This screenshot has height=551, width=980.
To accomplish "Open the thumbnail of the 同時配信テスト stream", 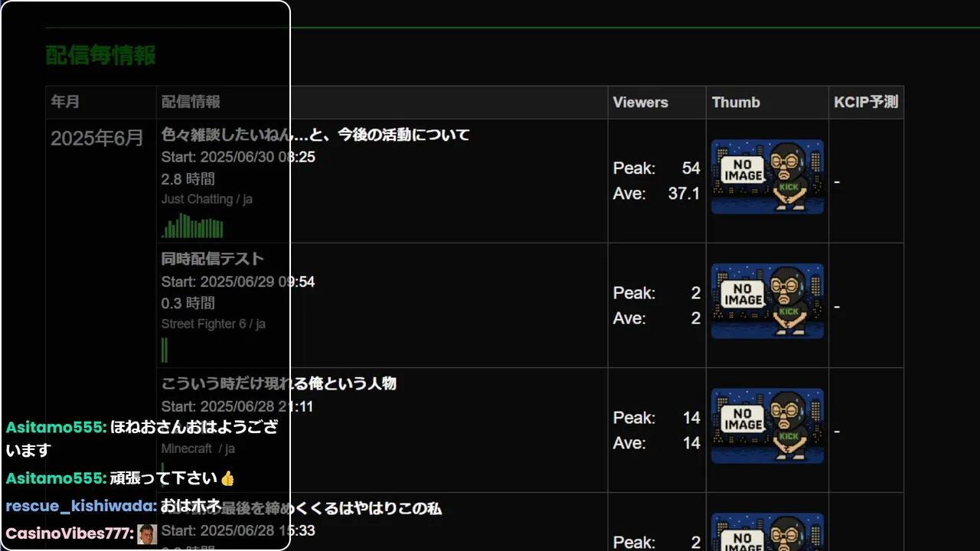I will 767,302.
